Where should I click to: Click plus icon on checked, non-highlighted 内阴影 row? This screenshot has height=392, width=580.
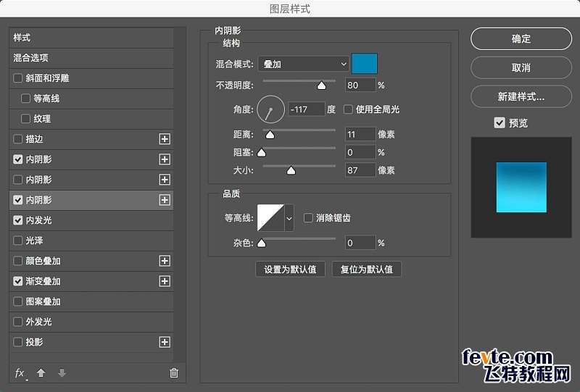pos(165,159)
